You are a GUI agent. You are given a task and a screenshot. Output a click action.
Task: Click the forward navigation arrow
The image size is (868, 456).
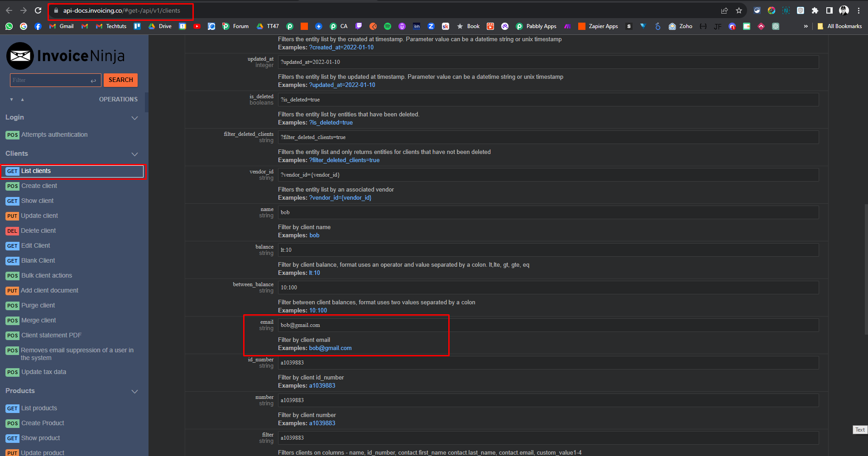pyautogui.click(x=24, y=10)
